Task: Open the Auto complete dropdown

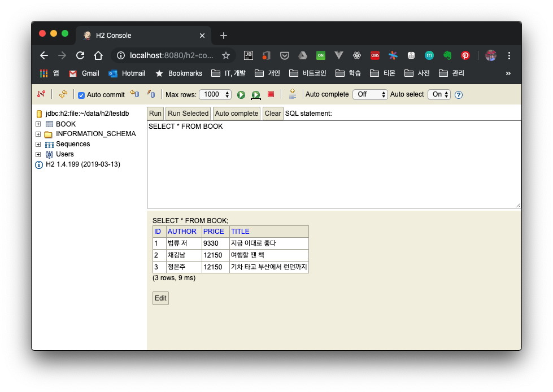Action: coord(370,94)
